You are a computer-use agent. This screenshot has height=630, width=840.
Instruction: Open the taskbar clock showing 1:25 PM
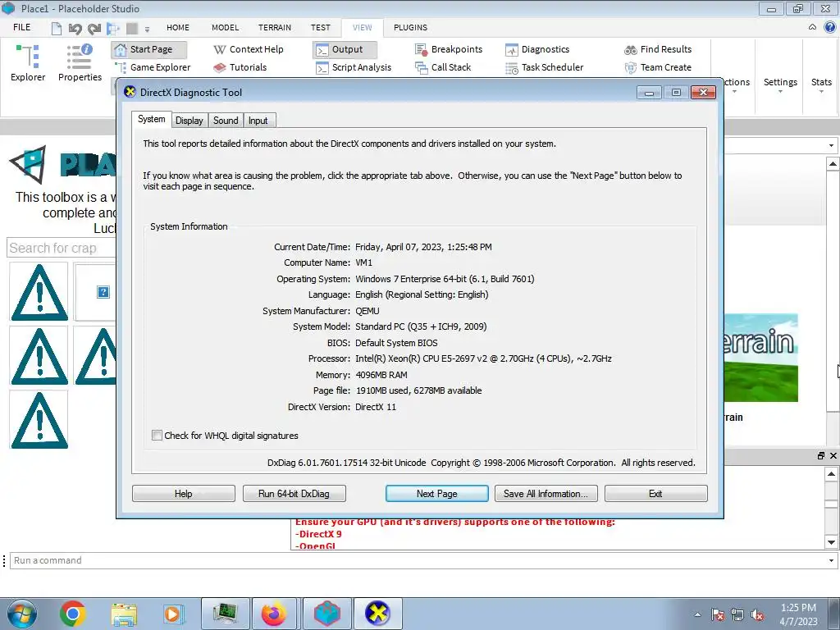click(798, 614)
